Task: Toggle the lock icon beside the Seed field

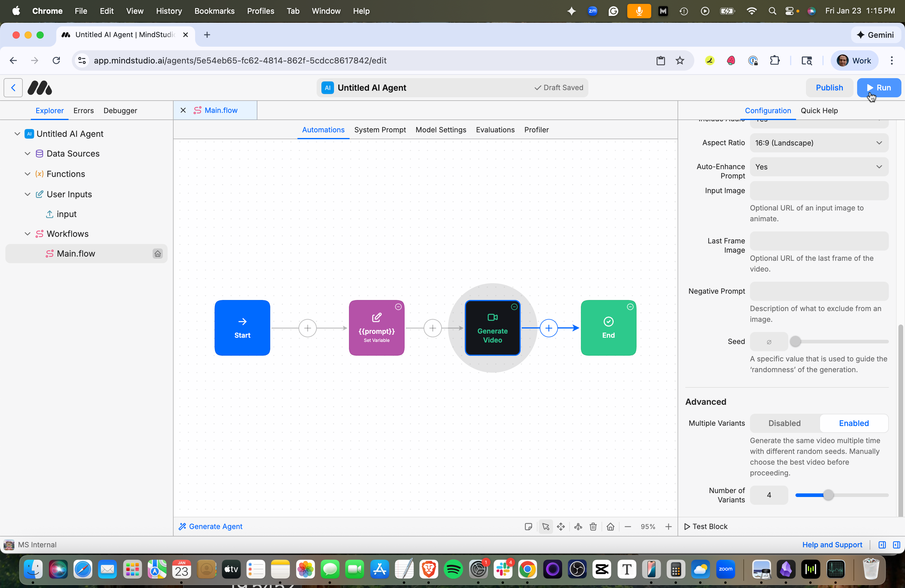Action: [x=769, y=341]
